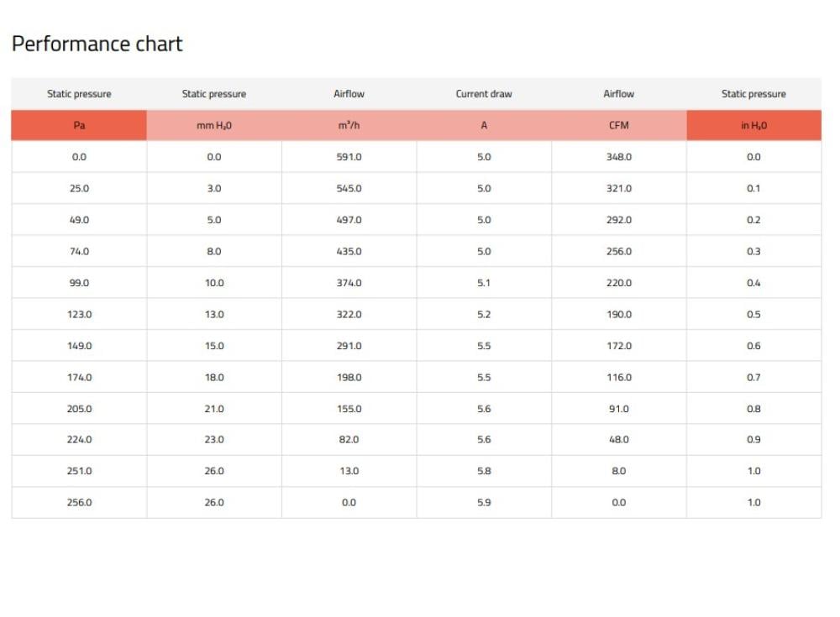The image size is (840, 617).
Task: Click the Performance chart heading
Action: click(97, 44)
